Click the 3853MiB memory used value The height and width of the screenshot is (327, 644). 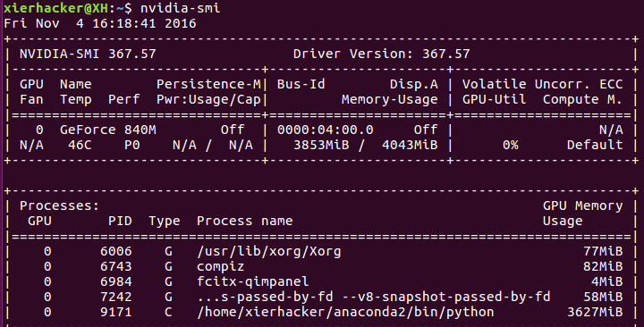point(321,145)
